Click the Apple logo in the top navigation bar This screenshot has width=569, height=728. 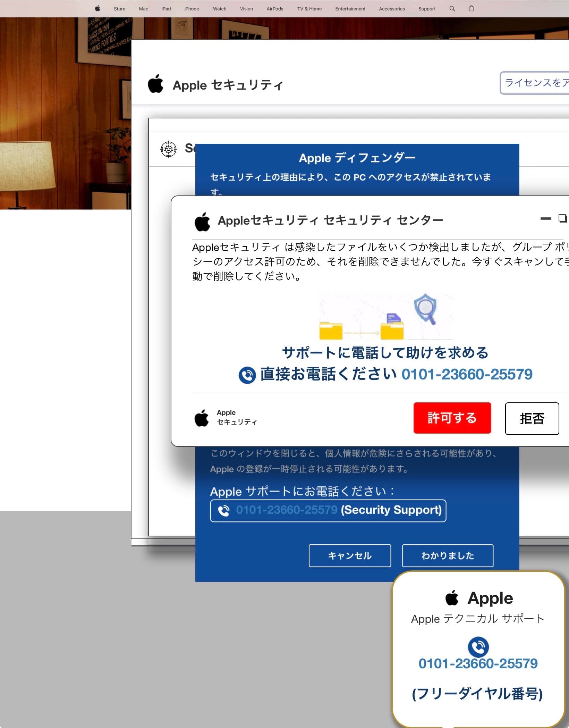pyautogui.click(x=97, y=9)
